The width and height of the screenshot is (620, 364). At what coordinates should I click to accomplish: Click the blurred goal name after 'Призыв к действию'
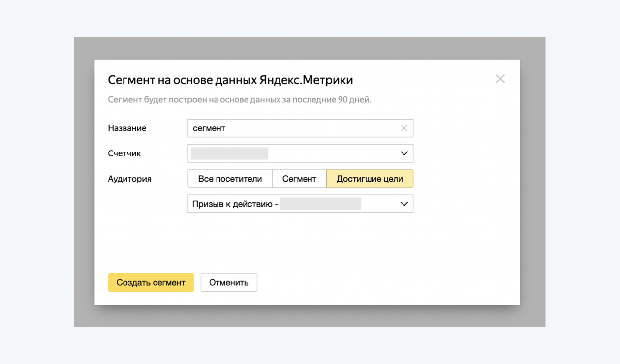(x=321, y=204)
